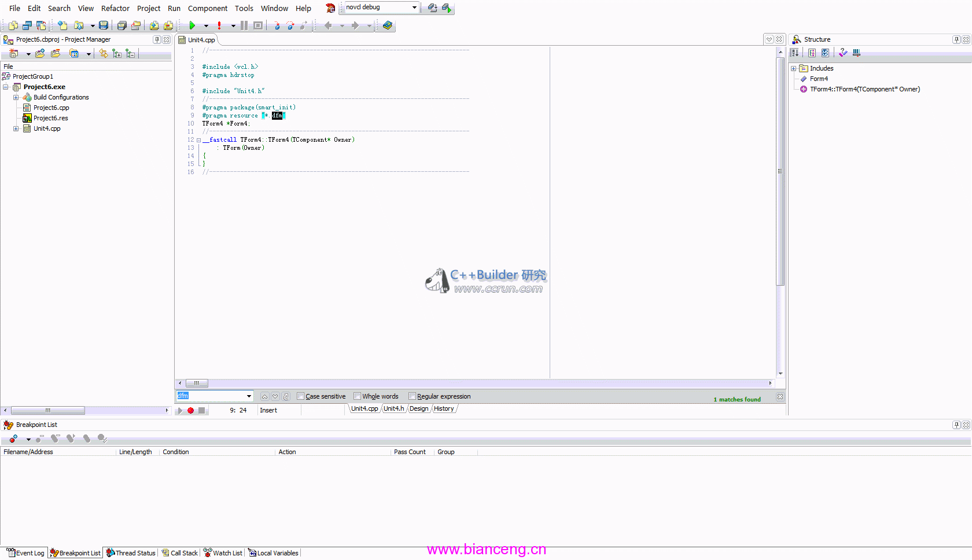Enable the Regular expression checkbox
972x560 pixels.
point(412,396)
